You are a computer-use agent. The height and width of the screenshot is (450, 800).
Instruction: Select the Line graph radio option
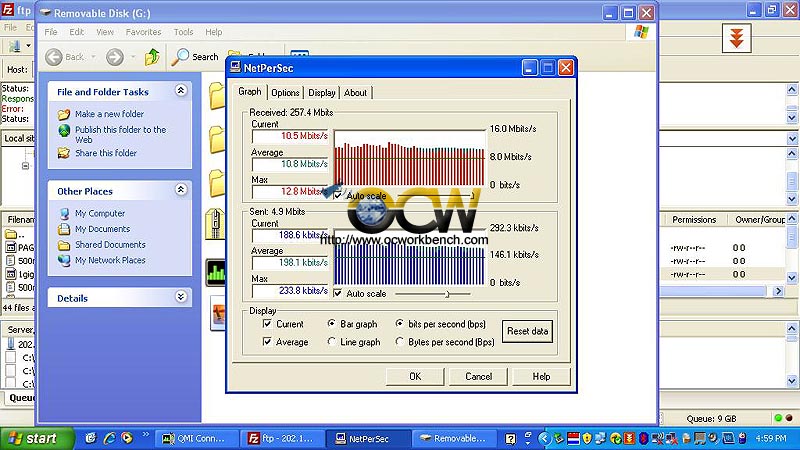click(332, 342)
